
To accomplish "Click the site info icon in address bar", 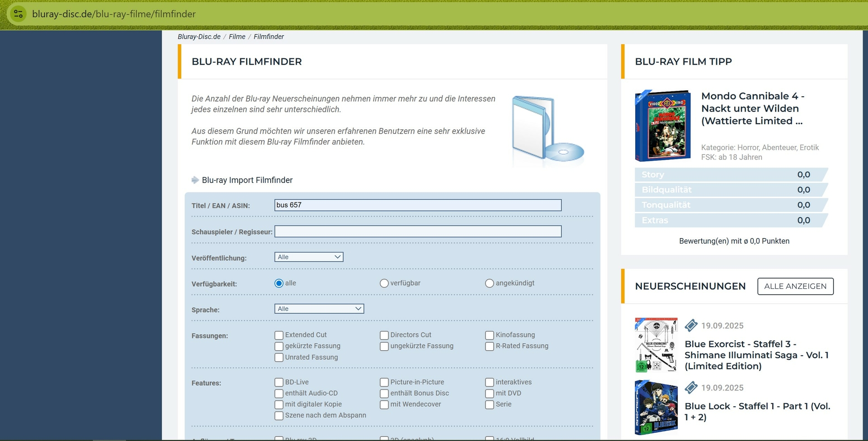I will coord(19,14).
